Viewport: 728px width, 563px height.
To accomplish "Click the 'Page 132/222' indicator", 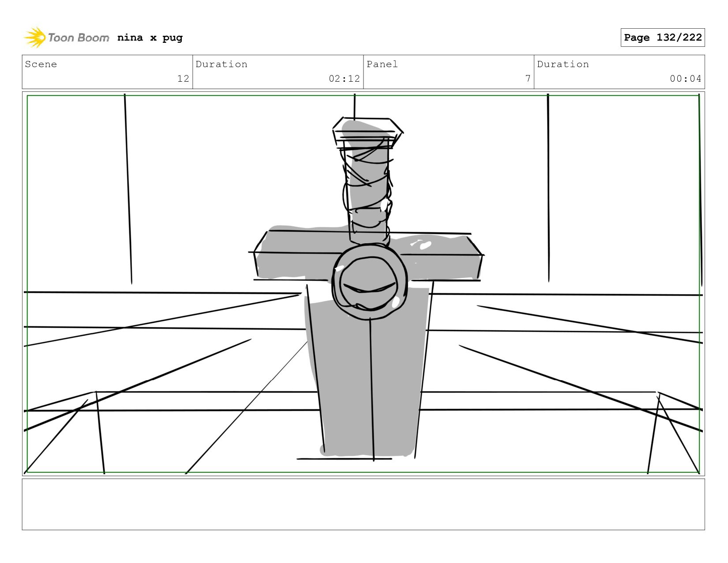I will 663,38.
